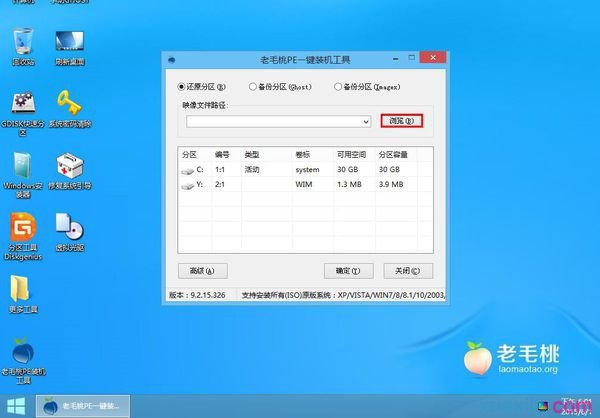600x418 pixels.
Task: Click the '2:1' partition number cell
Action: [220, 185]
